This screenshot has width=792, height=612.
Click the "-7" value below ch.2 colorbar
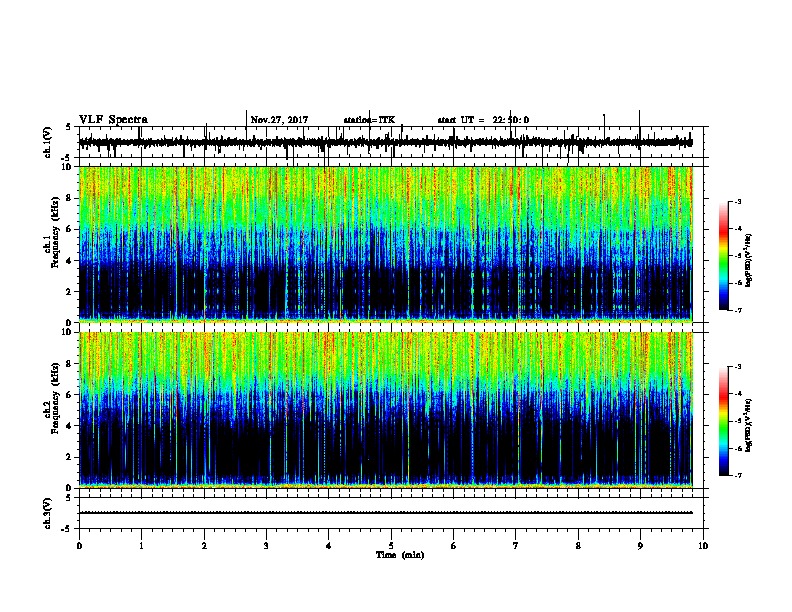[738, 475]
